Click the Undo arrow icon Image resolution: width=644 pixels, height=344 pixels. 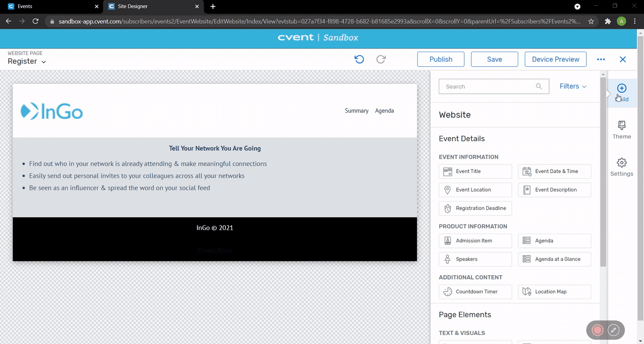coord(359,59)
